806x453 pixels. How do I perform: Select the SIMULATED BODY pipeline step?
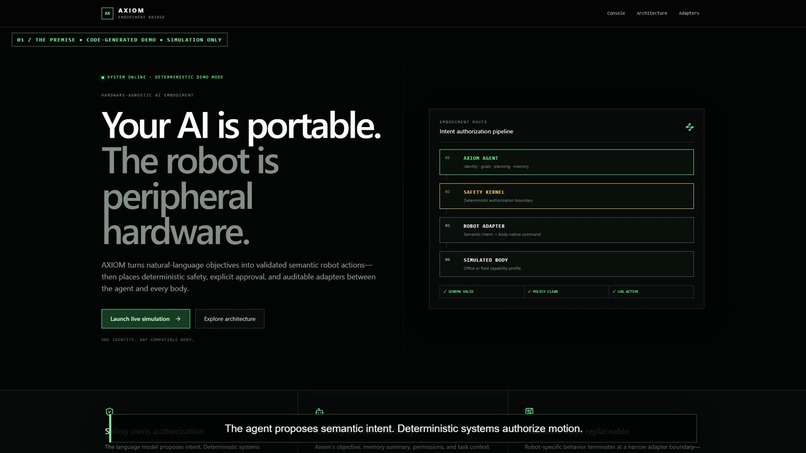point(566,264)
